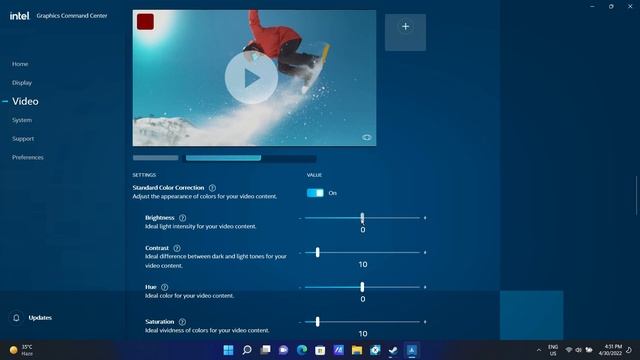Click Intel Graphics Command Center taskbar icon

click(x=411, y=350)
